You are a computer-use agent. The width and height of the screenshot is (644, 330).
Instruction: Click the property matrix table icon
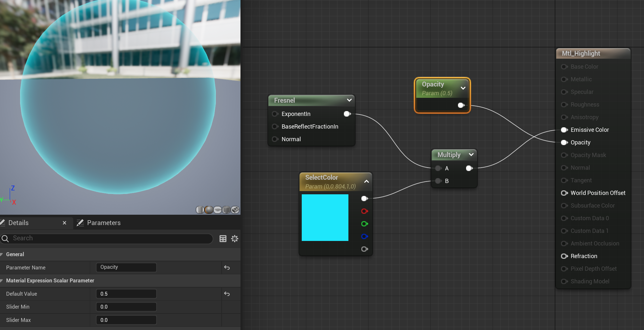coord(223,239)
